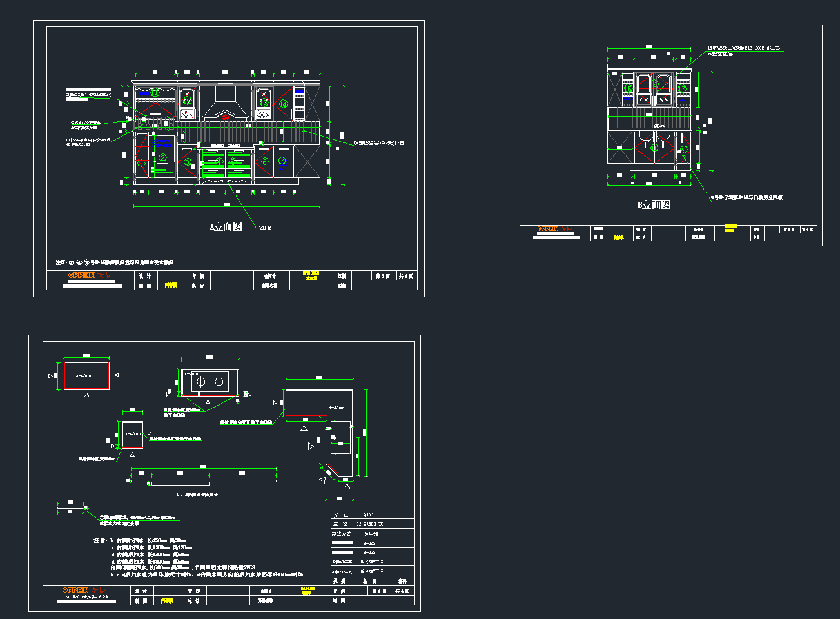Click cabinet number 2 circle marker
Image resolution: width=840 pixels, height=619 pixels.
coord(162,157)
